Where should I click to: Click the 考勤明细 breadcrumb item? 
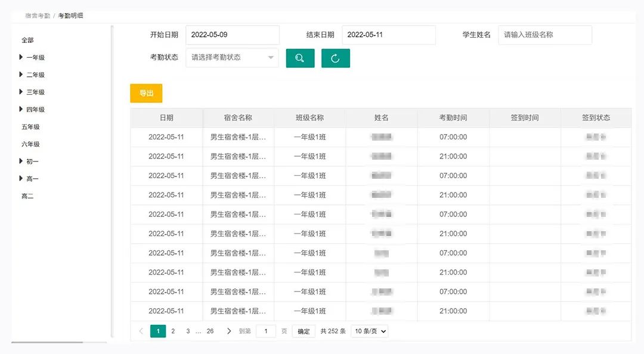70,15
